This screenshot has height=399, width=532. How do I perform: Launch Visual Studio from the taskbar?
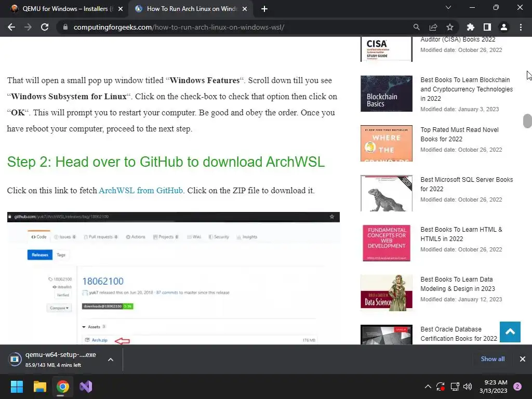86,387
